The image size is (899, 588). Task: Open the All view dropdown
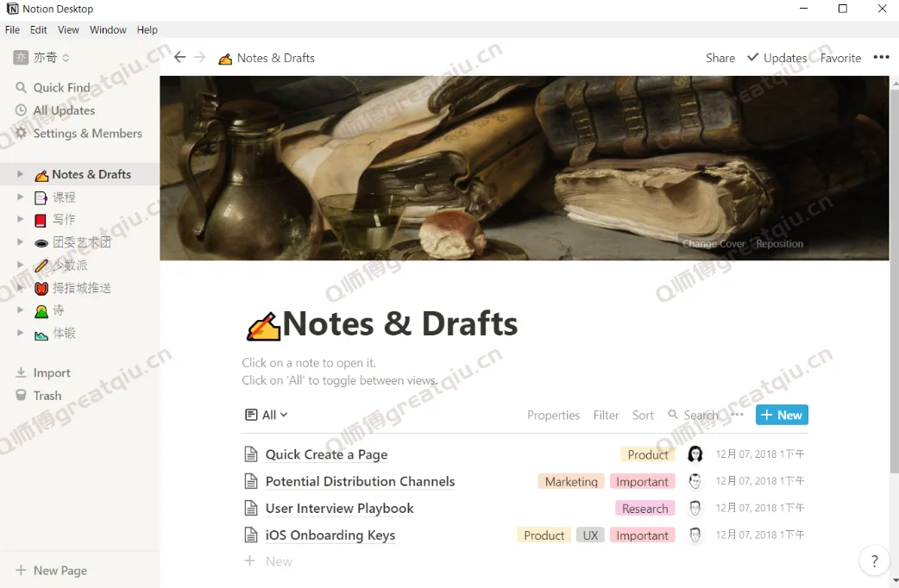[267, 415]
